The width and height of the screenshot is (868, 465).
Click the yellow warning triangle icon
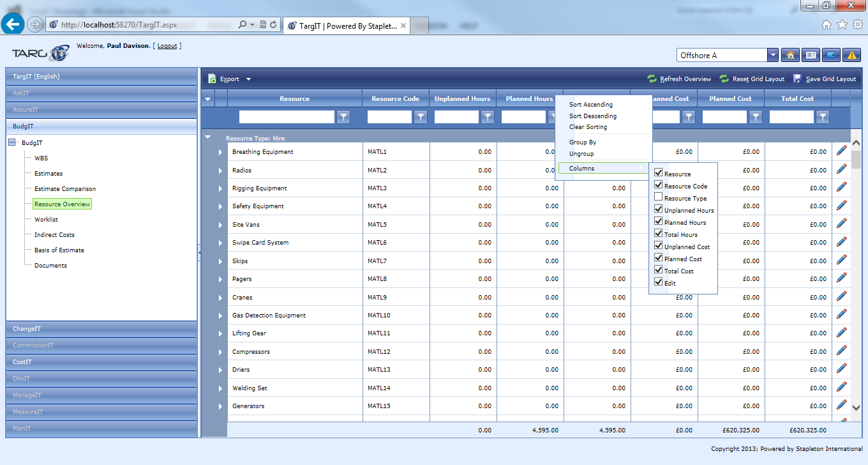[851, 55]
